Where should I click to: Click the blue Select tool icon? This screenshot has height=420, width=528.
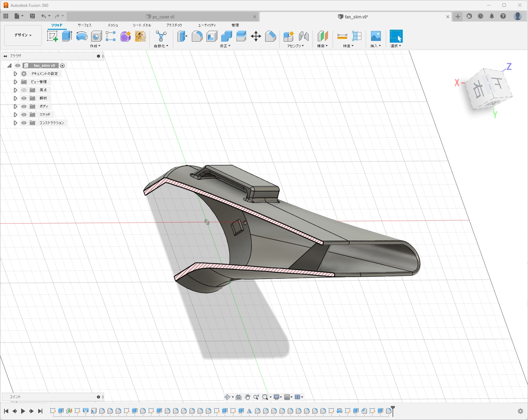[396, 36]
